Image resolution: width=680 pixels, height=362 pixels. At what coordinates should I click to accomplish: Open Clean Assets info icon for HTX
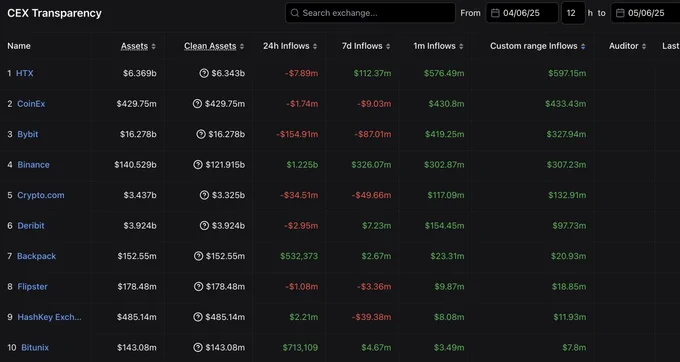click(x=204, y=73)
